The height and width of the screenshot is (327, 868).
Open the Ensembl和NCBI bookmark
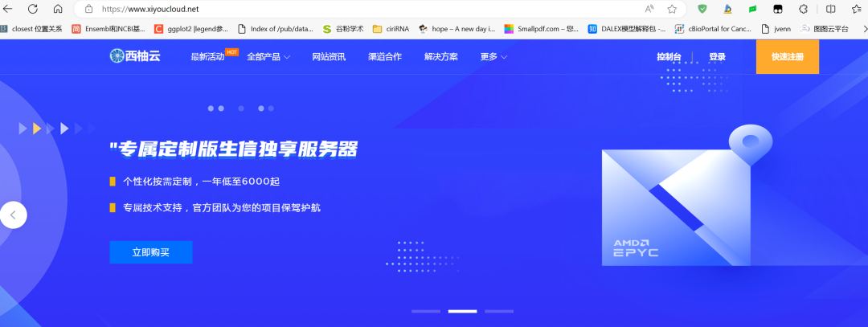pyautogui.click(x=108, y=29)
